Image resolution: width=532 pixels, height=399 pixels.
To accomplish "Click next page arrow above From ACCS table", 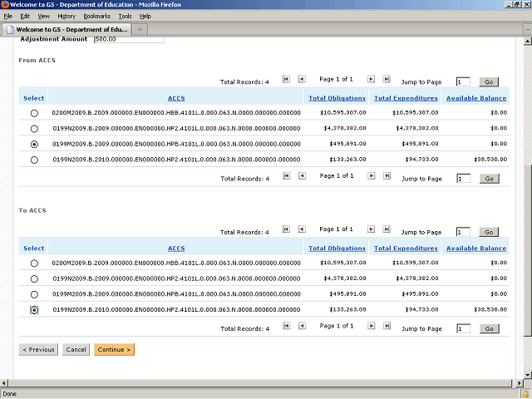I will tap(371, 80).
